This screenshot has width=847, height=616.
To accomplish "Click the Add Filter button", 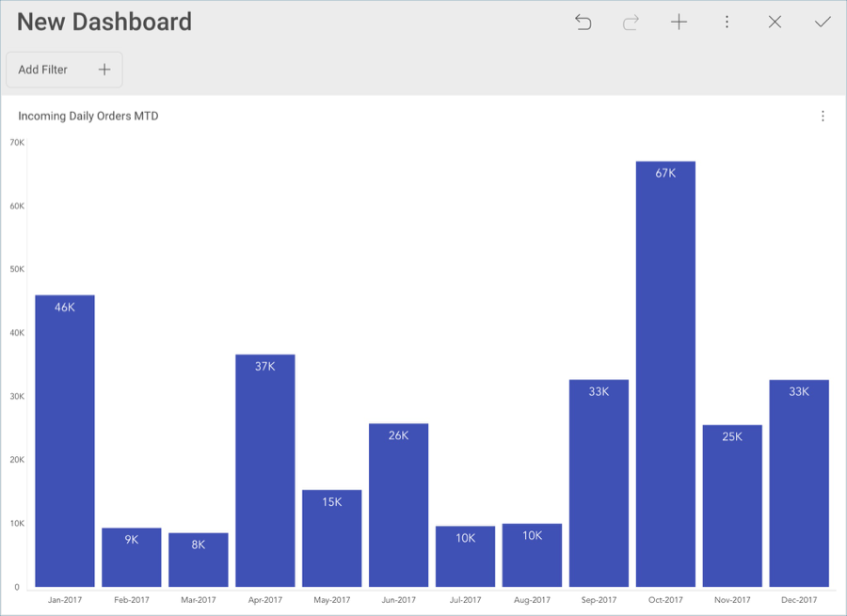I will coord(64,70).
